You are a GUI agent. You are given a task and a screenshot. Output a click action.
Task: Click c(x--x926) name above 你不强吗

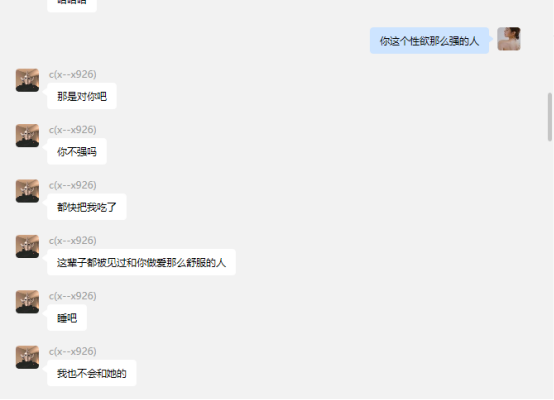click(72, 130)
